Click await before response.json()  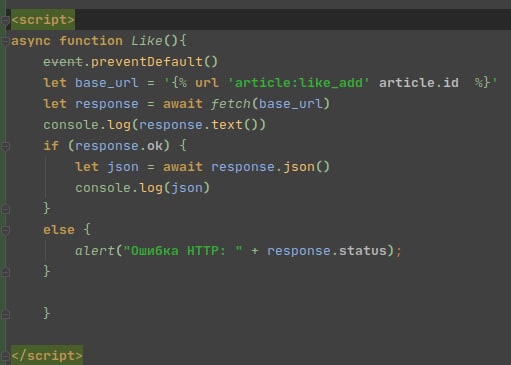(x=183, y=167)
